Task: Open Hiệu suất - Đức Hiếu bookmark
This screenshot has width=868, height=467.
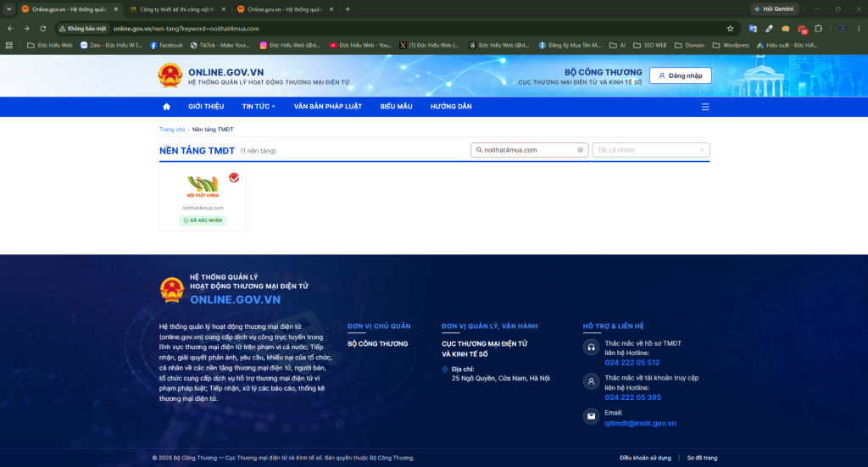Action: pos(787,46)
